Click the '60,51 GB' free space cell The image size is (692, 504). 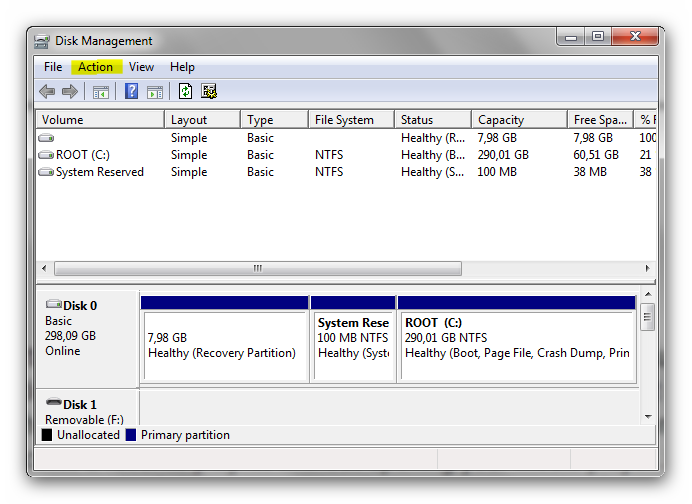pos(596,155)
